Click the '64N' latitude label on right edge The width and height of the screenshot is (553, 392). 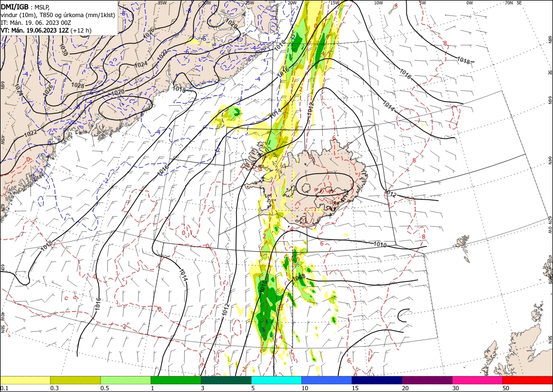(550, 160)
